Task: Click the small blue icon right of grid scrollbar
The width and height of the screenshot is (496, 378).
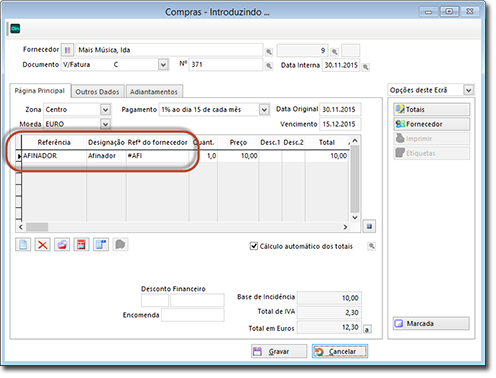Action: click(x=369, y=226)
